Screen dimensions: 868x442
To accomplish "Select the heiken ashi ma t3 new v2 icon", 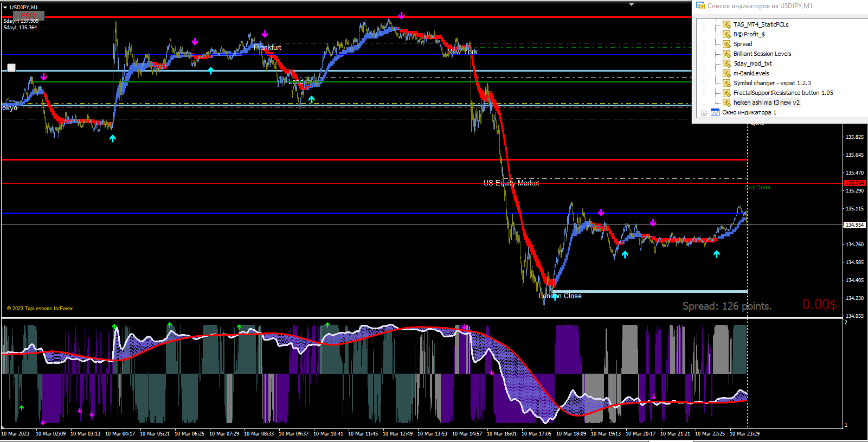I will tap(727, 103).
